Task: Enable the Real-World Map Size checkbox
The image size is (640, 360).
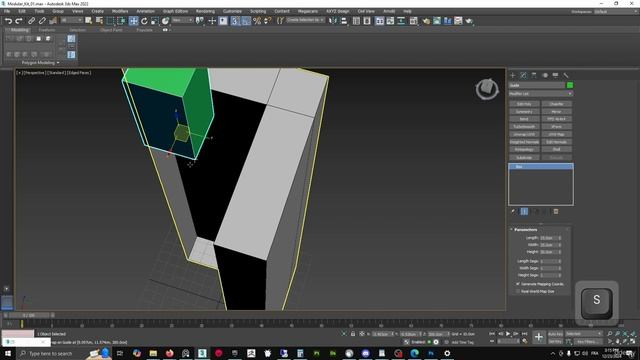Action: (x=518, y=291)
